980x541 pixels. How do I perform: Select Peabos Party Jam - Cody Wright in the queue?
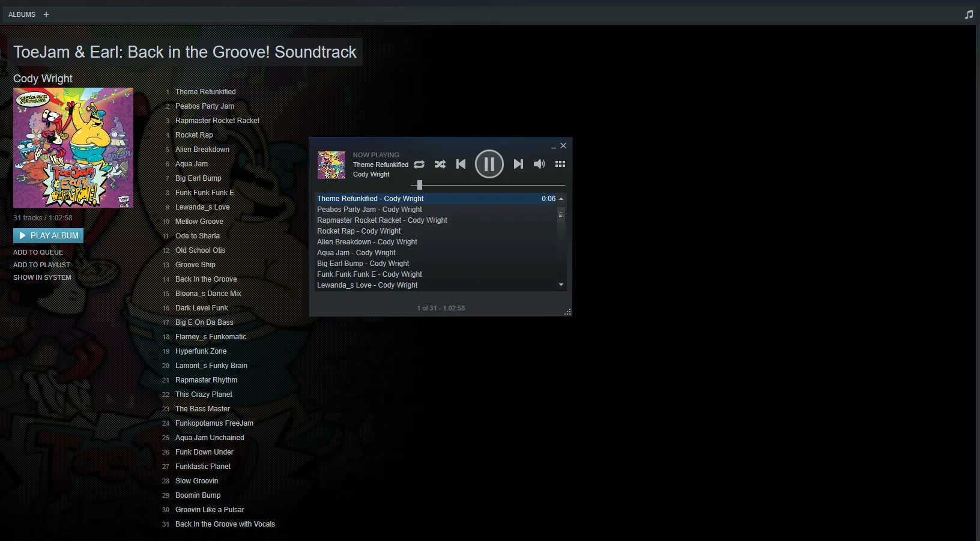(x=437, y=210)
